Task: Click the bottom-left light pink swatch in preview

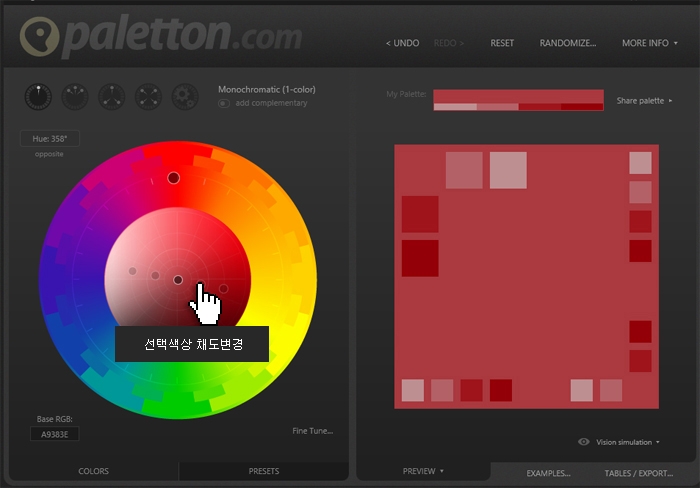Action: pyautogui.click(x=413, y=390)
